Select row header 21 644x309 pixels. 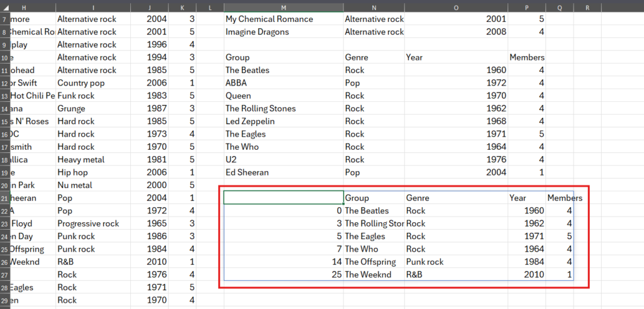[x=4, y=198]
